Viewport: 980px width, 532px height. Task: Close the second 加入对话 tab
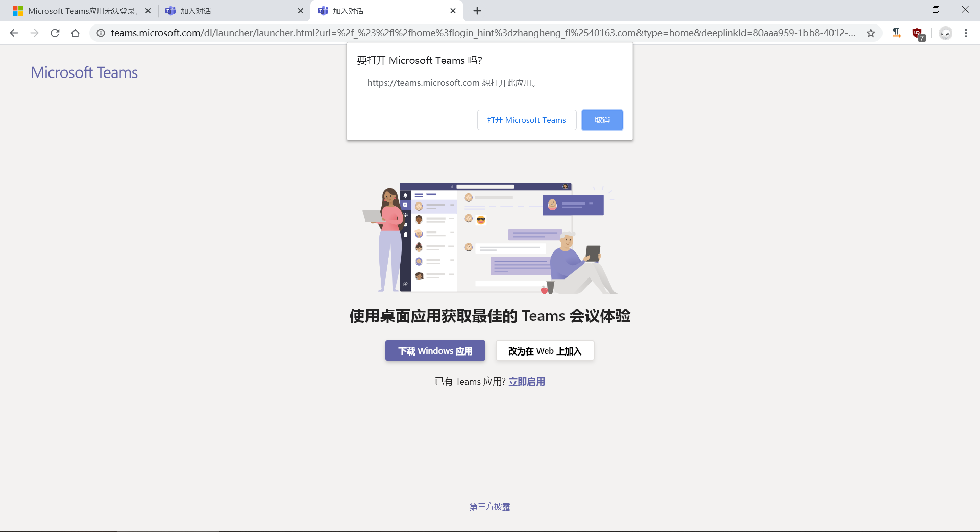pos(300,11)
